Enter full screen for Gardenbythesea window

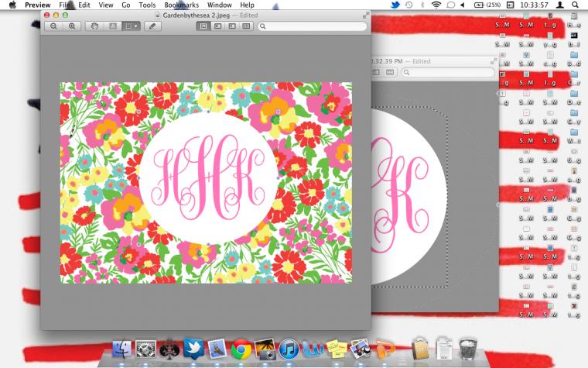tap(365, 15)
